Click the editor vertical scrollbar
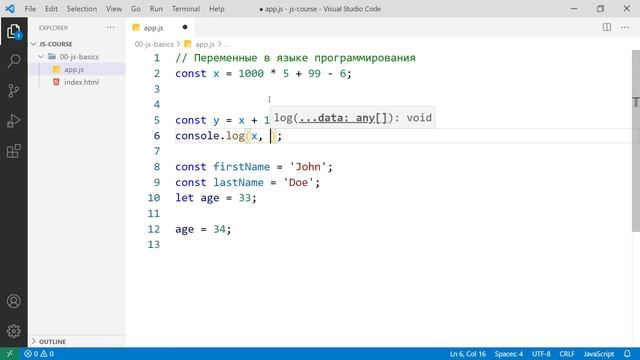Viewport: 640px width, 360px height. pos(636,141)
